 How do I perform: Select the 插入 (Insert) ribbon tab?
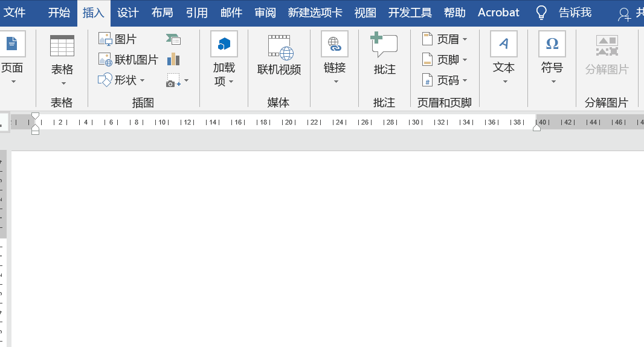(94, 13)
